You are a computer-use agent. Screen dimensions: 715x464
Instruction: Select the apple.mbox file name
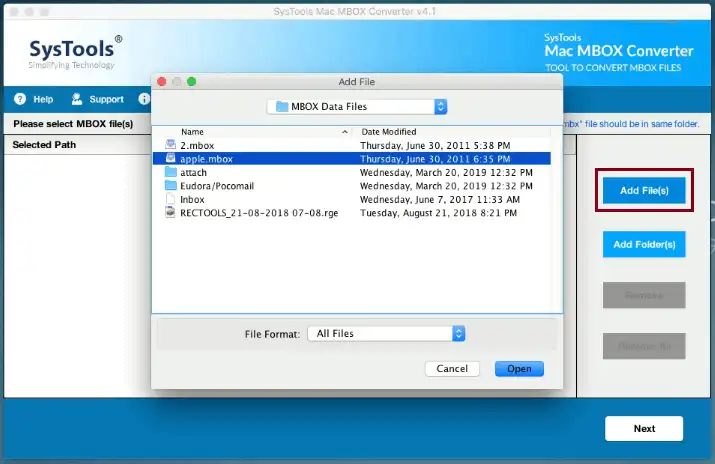click(x=206, y=159)
